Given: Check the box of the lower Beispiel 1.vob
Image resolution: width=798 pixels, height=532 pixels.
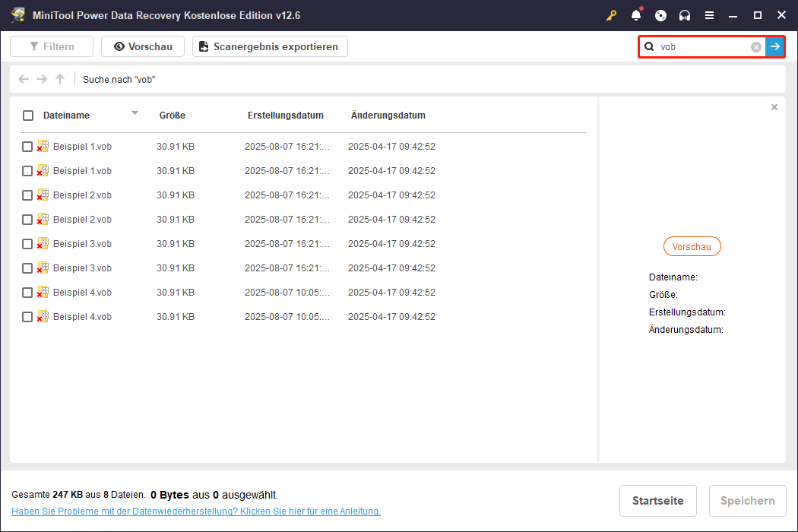Looking at the screenshot, I should click(x=27, y=171).
